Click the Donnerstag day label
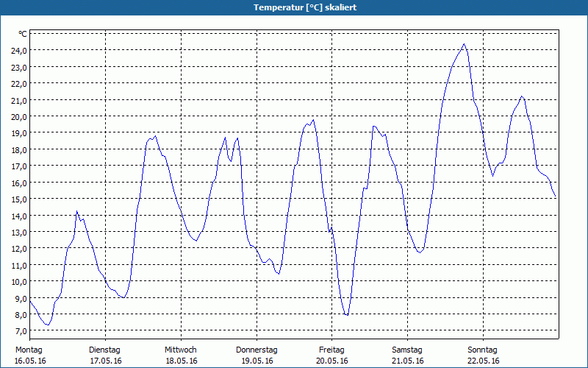This screenshot has height=368, width=588. point(257,350)
